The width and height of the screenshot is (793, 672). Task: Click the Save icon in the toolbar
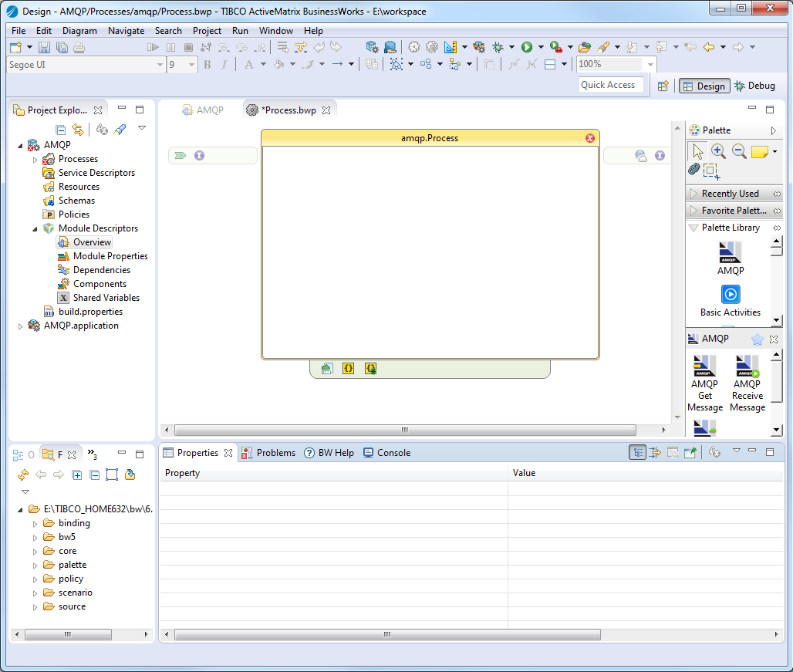coord(45,48)
